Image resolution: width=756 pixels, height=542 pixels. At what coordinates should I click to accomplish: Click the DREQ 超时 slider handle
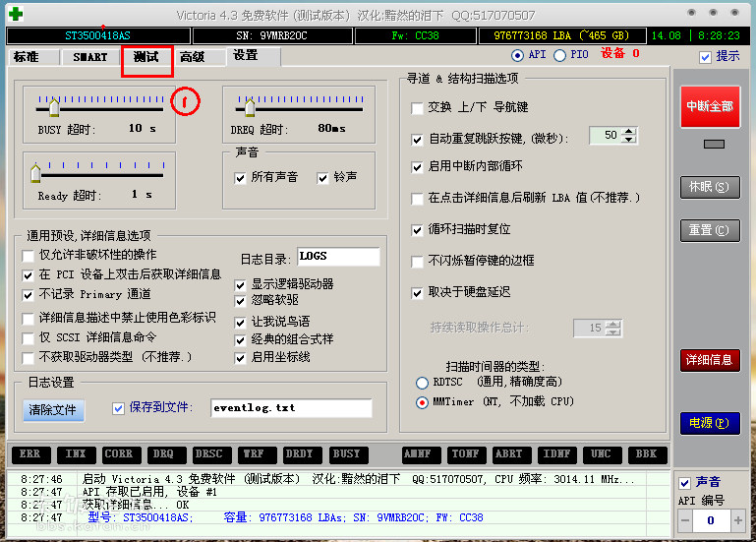[250, 107]
